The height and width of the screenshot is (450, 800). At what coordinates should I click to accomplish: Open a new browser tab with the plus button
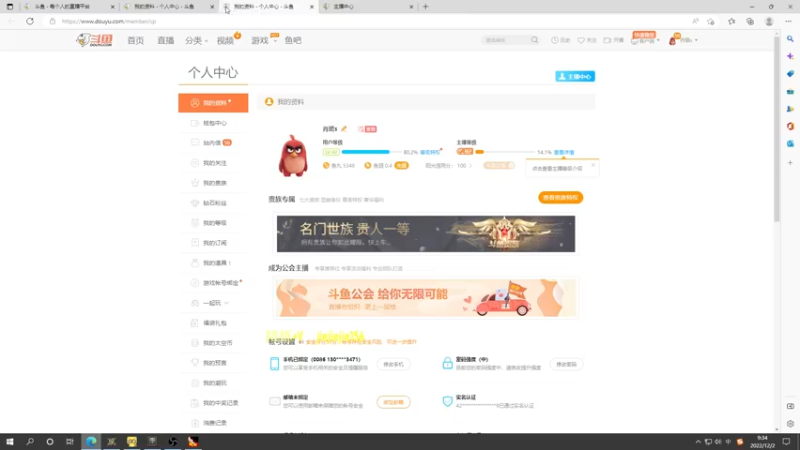[x=426, y=7]
